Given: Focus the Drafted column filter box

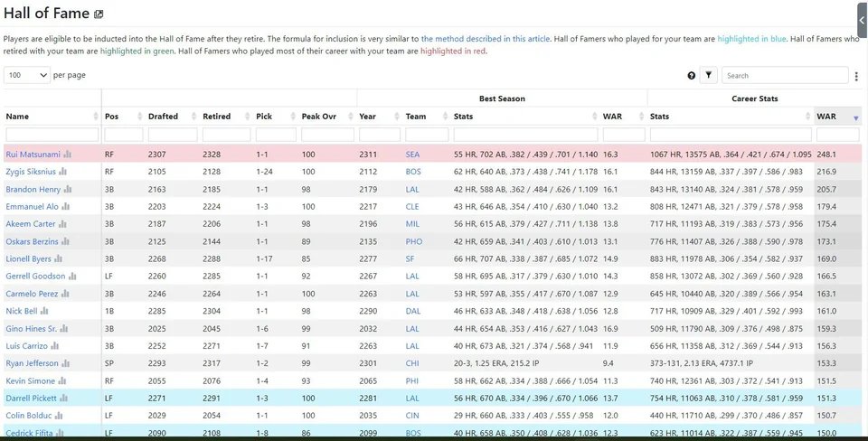Looking at the screenshot, I should (x=172, y=135).
